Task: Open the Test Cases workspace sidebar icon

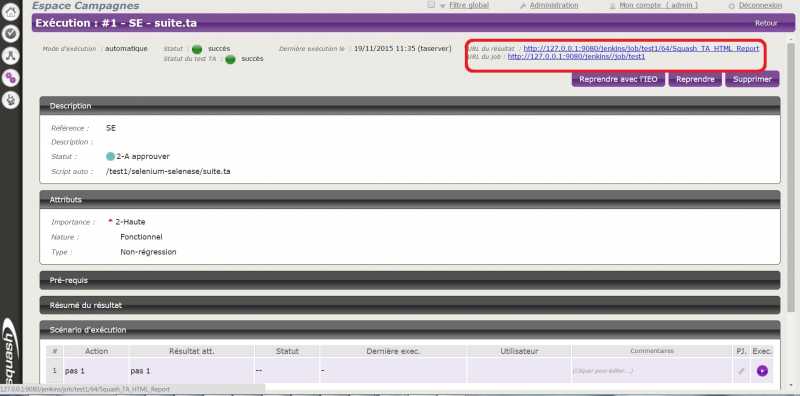Action: click(10, 56)
